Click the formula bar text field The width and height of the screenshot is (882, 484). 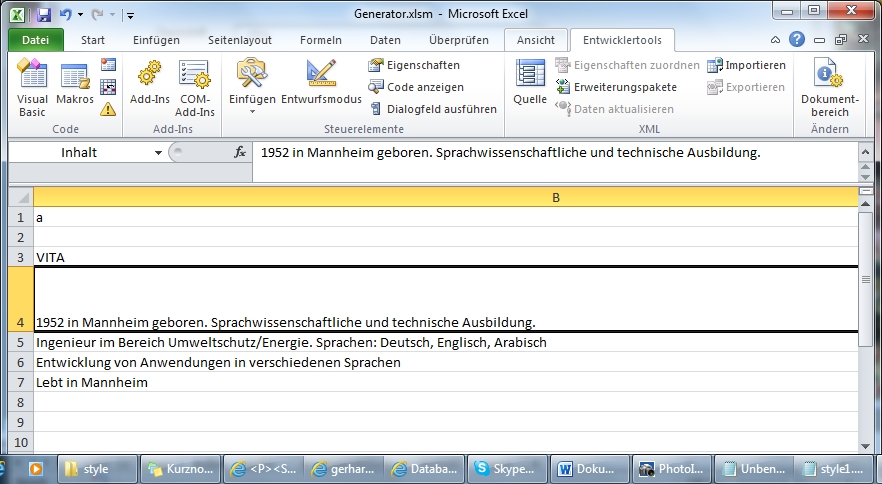point(550,153)
